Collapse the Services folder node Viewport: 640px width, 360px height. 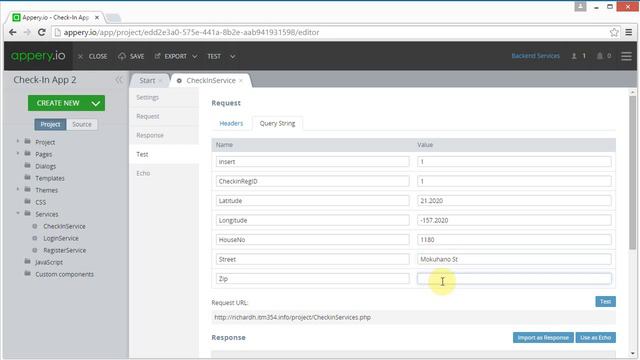pyautogui.click(x=18, y=213)
